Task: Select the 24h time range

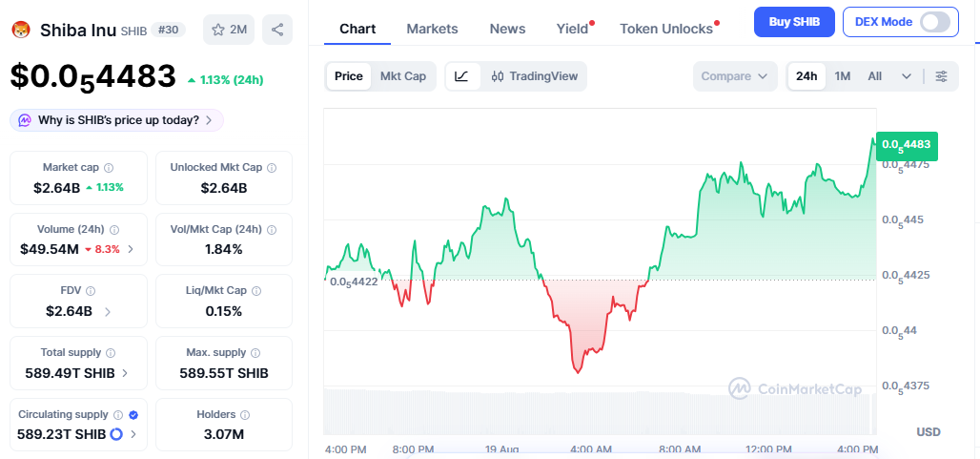Action: tap(806, 76)
